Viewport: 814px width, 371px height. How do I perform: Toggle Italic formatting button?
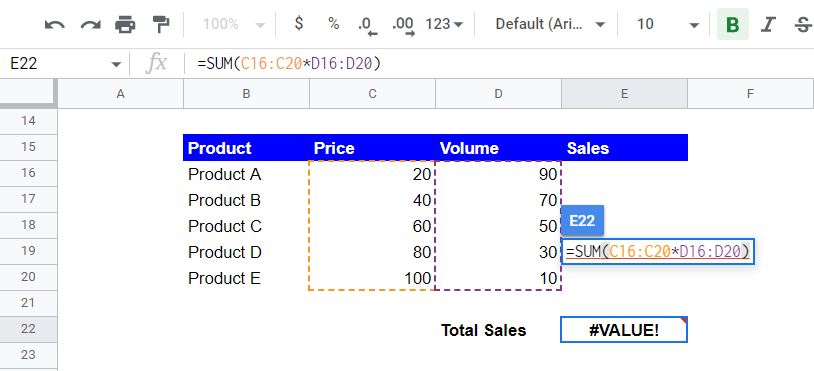(768, 24)
